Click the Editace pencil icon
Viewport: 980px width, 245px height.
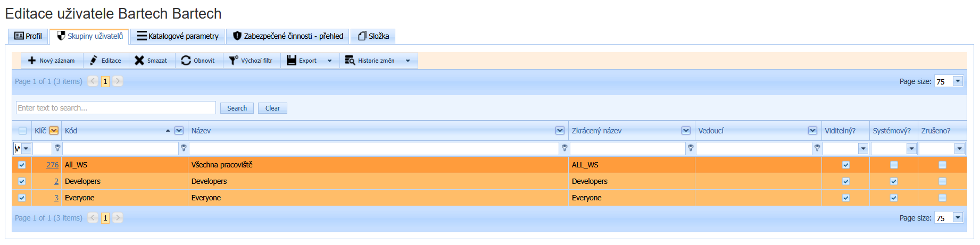tap(94, 61)
